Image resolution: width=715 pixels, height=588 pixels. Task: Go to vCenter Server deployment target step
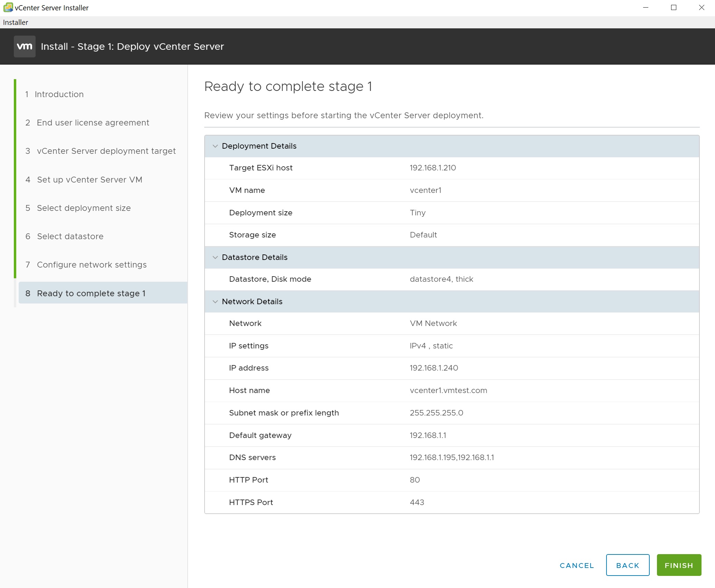(106, 151)
